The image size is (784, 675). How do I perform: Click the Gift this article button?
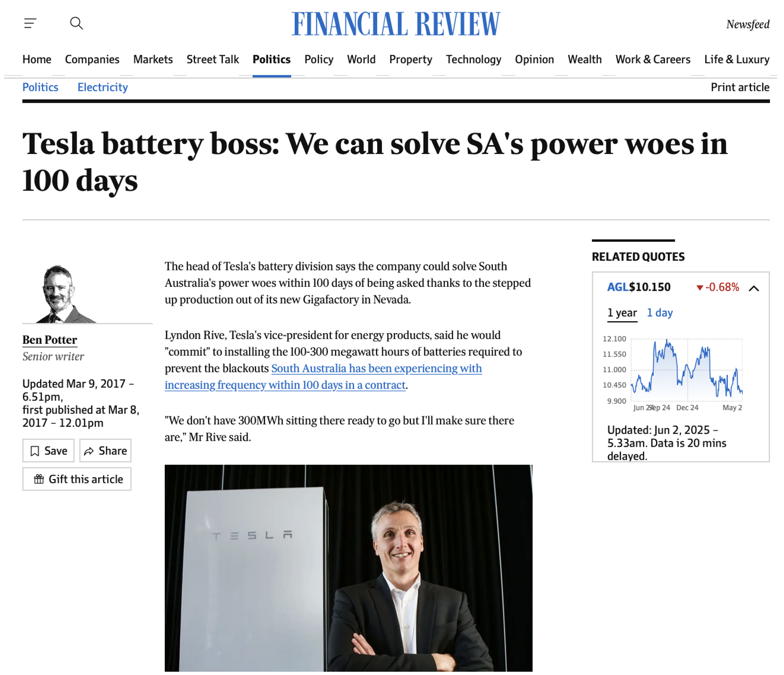point(77,479)
